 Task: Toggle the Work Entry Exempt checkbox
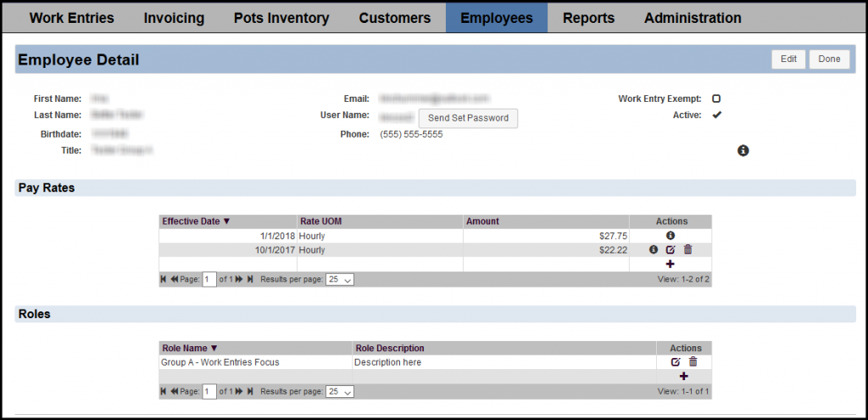[716, 98]
